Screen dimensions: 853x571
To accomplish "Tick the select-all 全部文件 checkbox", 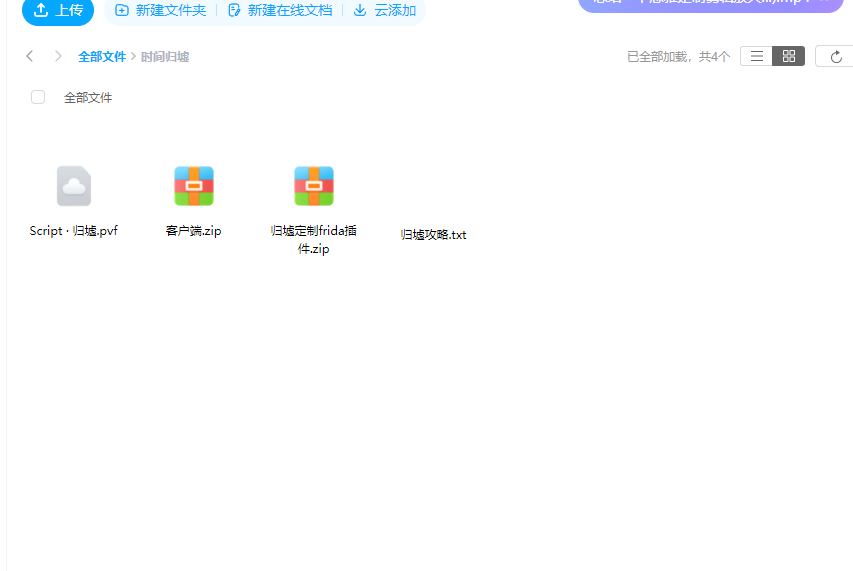I will (x=38, y=97).
